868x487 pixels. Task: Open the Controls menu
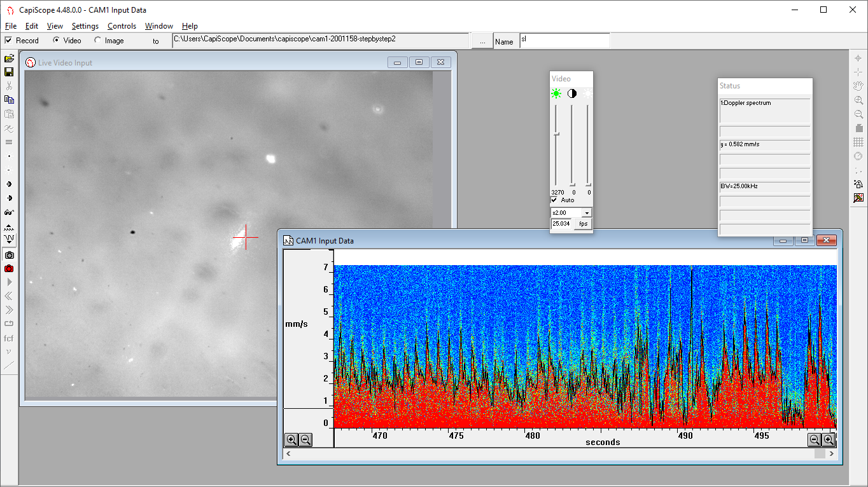pos(122,26)
